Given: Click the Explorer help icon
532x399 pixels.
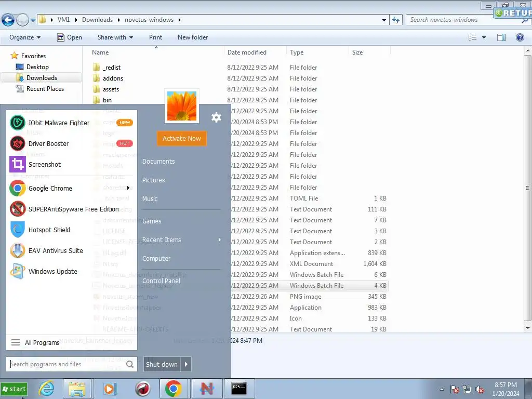Looking at the screenshot, I should 520,37.
